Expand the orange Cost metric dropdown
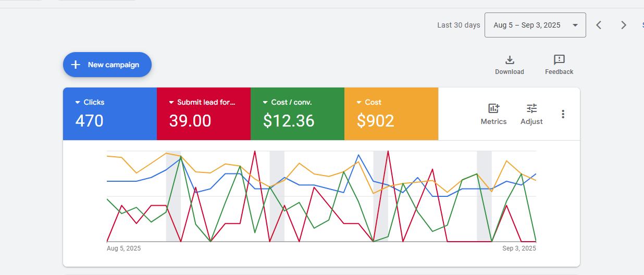 pos(359,103)
